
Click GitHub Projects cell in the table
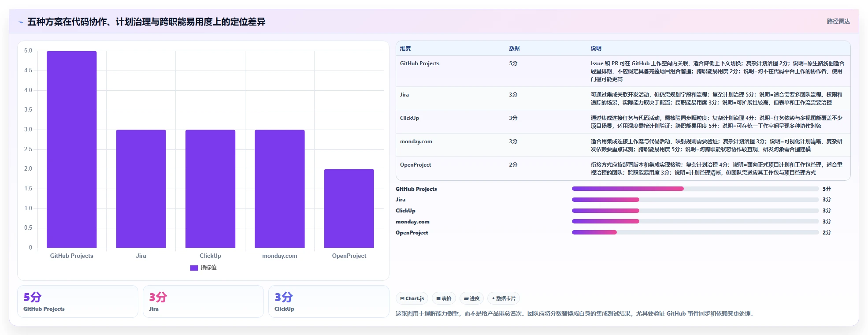[x=419, y=63]
